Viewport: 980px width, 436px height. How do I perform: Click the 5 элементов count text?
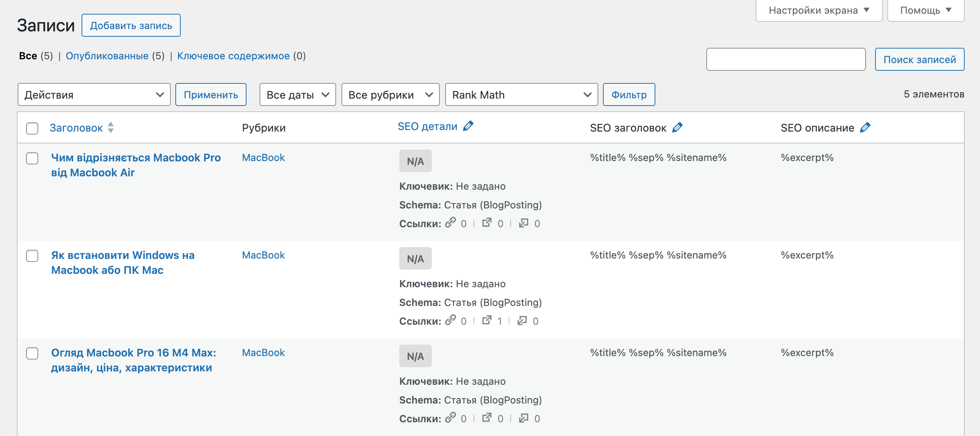coord(934,94)
